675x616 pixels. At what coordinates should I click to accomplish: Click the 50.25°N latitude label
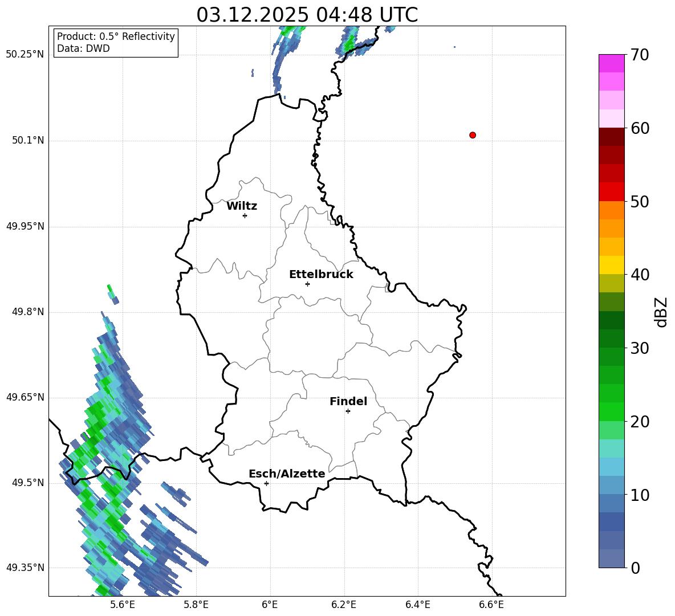(25, 55)
